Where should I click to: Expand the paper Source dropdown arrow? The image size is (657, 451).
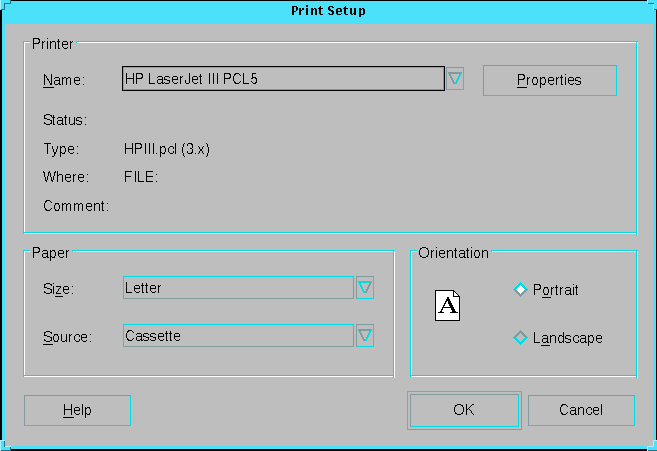365,336
